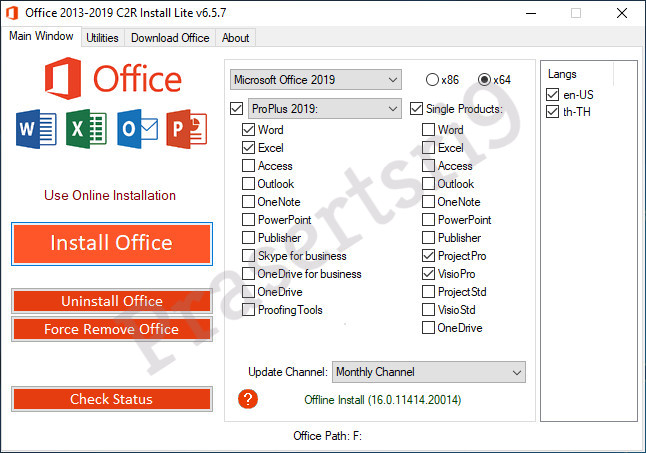Click the Word application icon
Viewport: 646px width, 453px height.
point(36,129)
